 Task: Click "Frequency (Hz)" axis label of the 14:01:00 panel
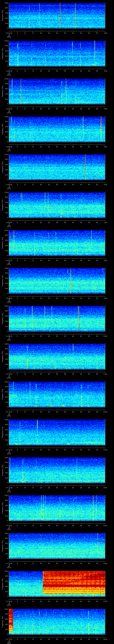pos(3,16)
